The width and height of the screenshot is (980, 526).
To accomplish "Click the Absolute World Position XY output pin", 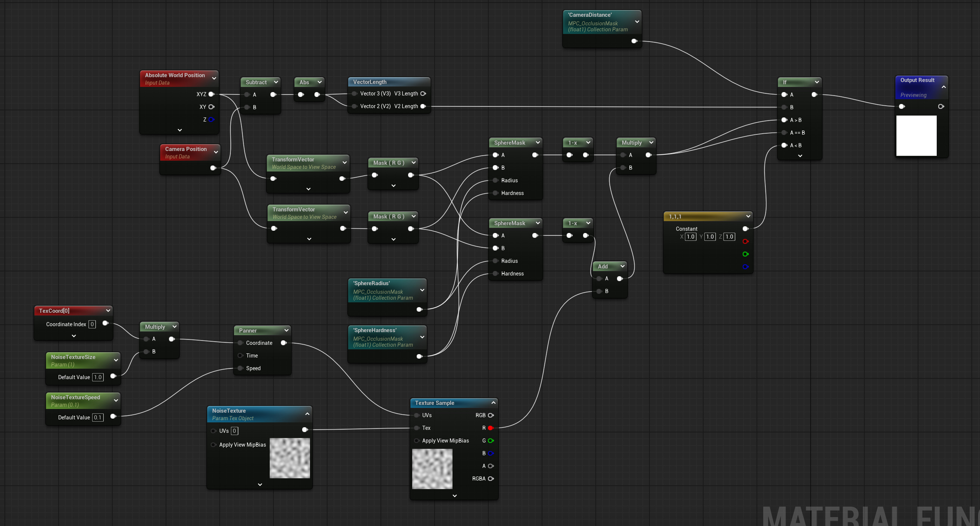I will (x=212, y=107).
